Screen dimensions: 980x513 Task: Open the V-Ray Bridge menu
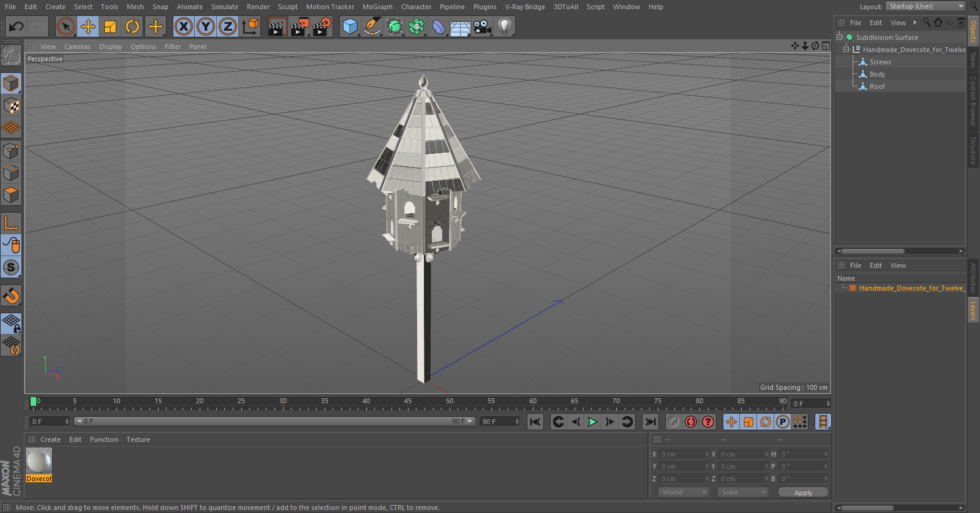[525, 7]
